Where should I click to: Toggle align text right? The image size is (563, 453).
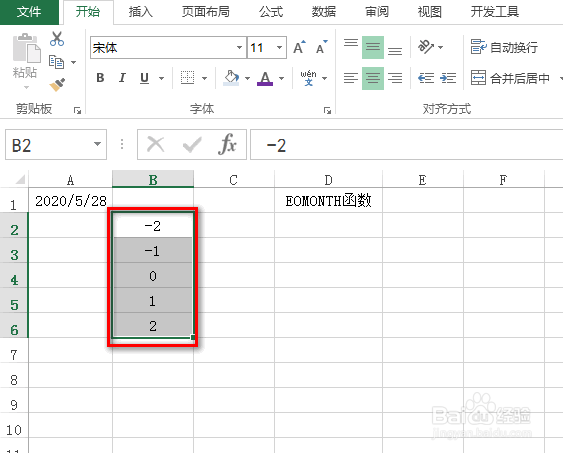(395, 78)
